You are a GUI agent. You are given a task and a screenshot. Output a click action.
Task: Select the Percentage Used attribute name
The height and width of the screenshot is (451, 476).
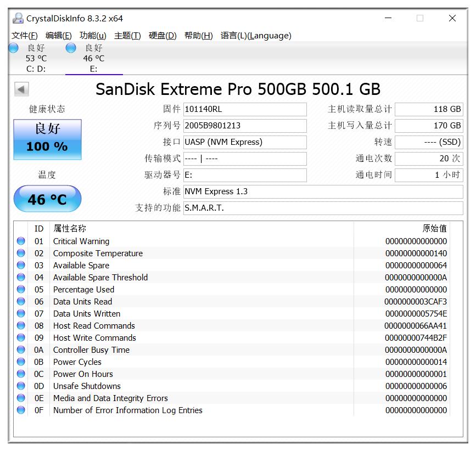coord(83,290)
